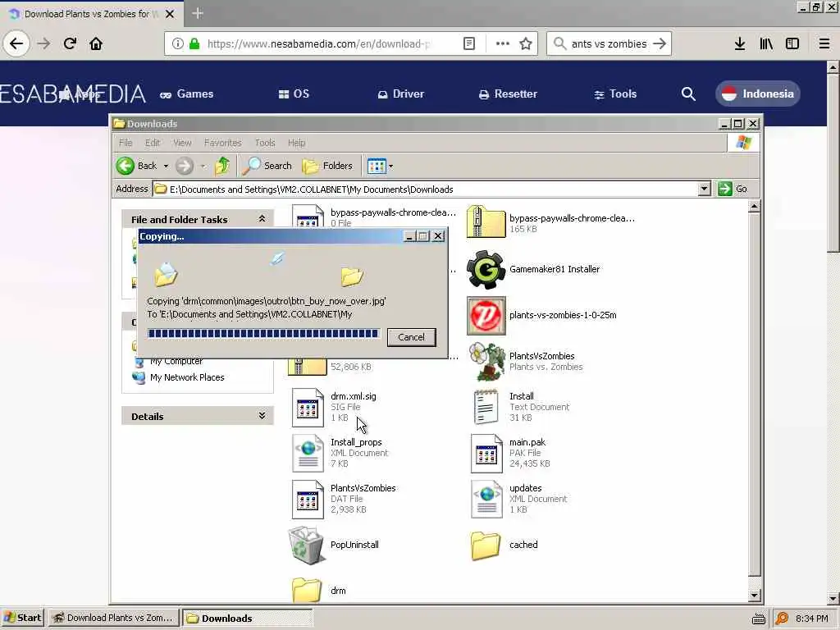Select main.pak file icon
This screenshot has width=840, height=630.
pyautogui.click(x=486, y=453)
